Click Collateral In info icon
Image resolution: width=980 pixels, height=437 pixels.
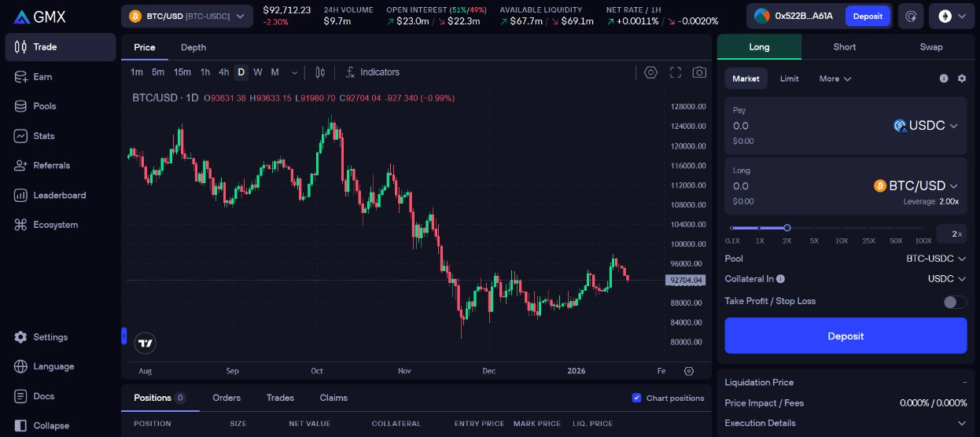[780, 279]
